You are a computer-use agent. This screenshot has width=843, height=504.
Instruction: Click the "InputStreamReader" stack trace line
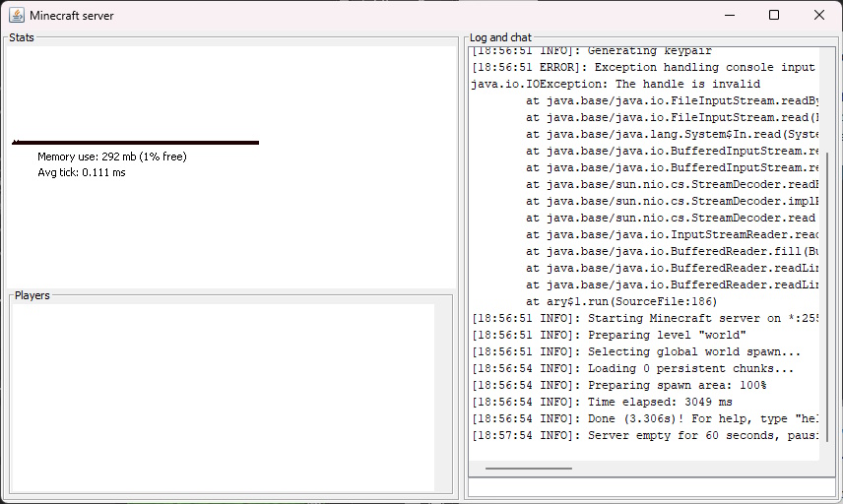tap(672, 235)
